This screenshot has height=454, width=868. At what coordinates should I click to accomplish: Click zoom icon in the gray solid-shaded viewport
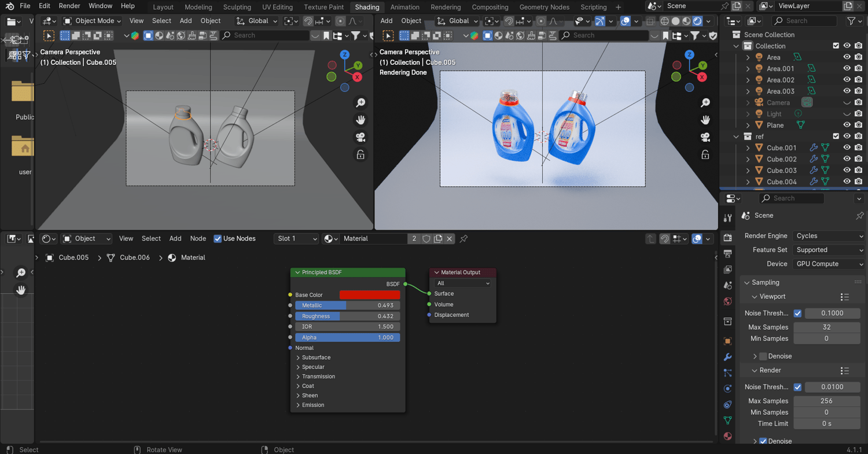361,102
